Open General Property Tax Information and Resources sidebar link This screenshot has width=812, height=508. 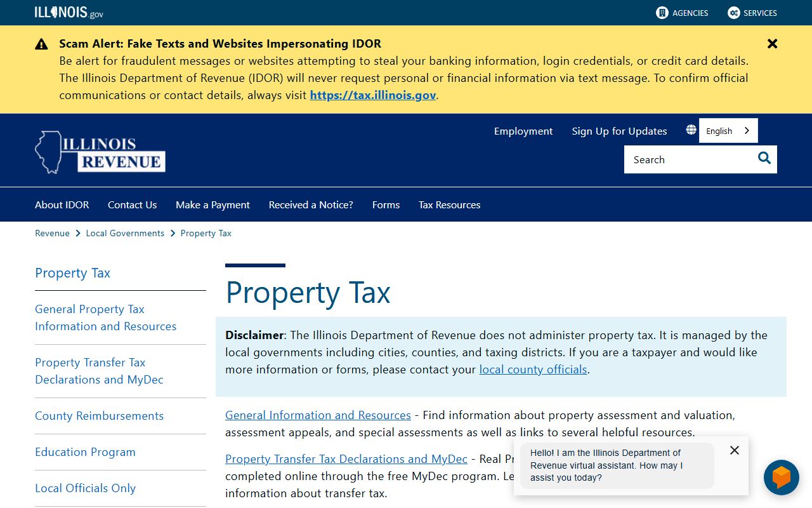pyautogui.click(x=106, y=317)
